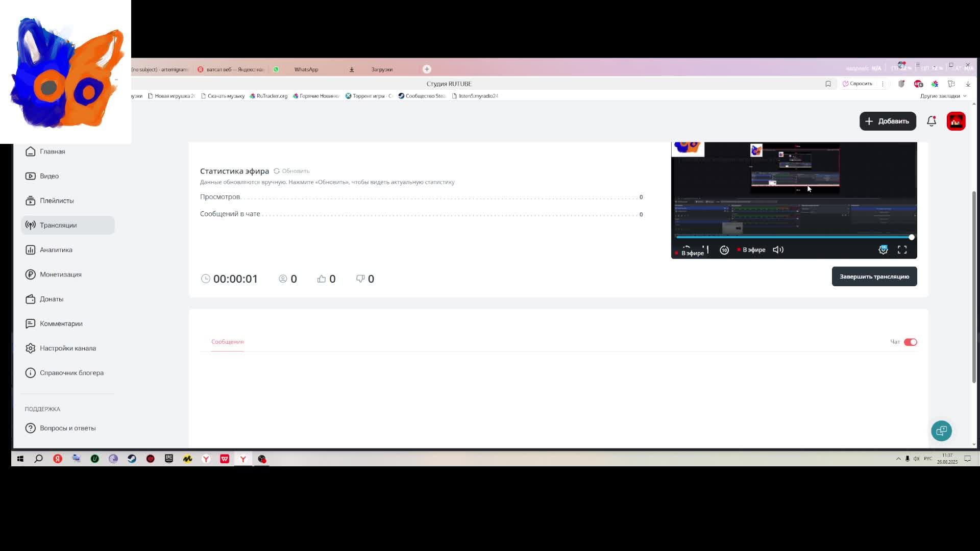Open the notifications bell
Image resolution: width=980 pixels, height=551 pixels.
pyautogui.click(x=931, y=121)
